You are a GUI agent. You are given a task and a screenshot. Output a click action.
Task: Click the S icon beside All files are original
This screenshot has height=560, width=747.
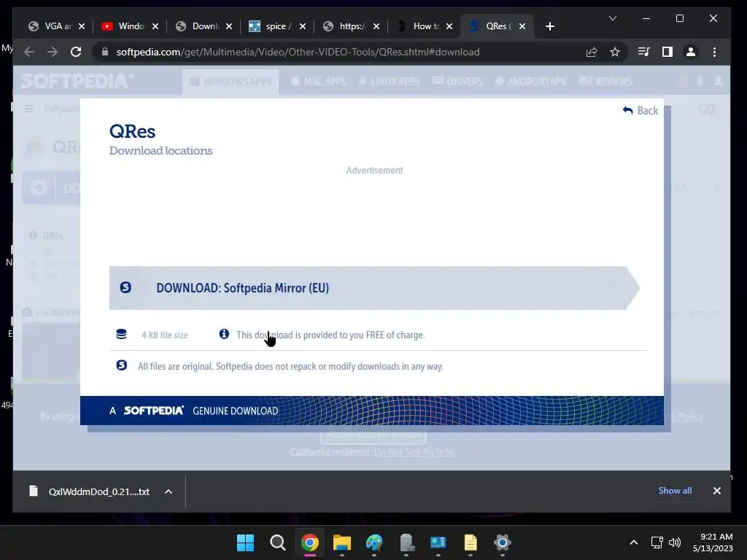pos(122,365)
